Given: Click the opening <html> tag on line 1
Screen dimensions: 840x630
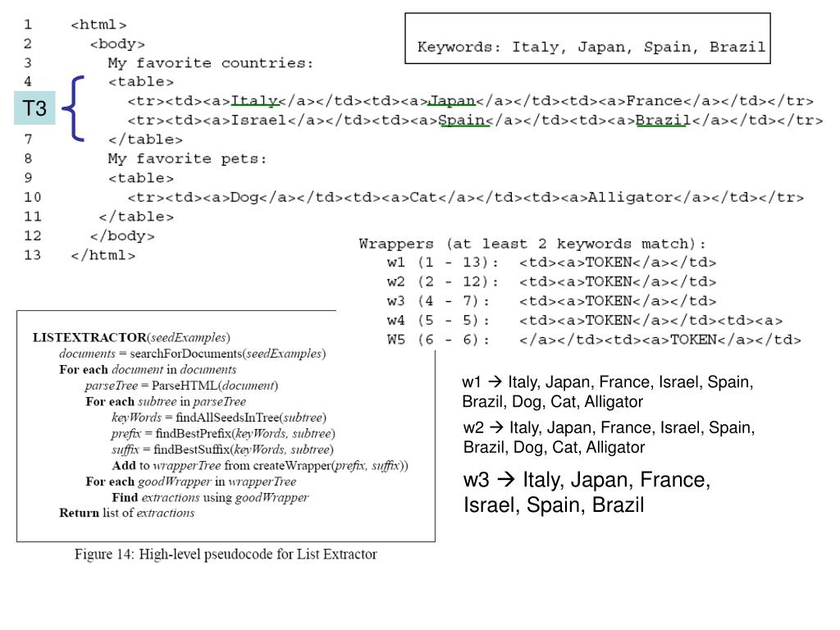Looking at the screenshot, I should 98,25.
